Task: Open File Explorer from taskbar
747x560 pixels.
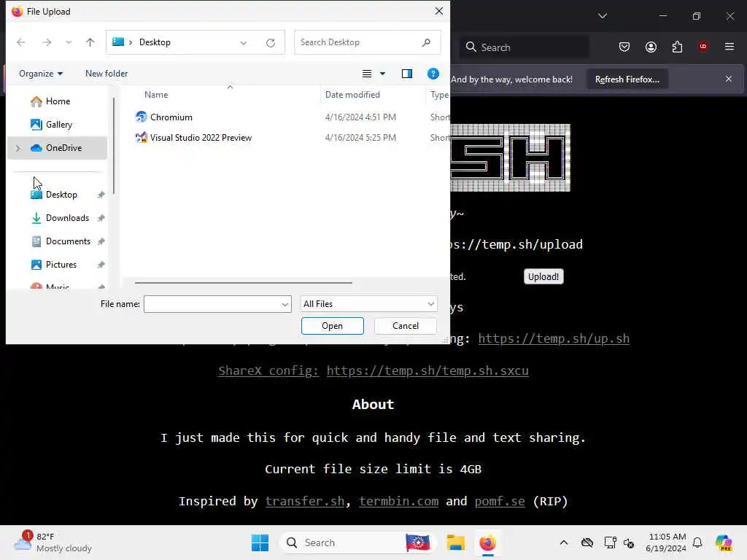Action: click(x=455, y=542)
